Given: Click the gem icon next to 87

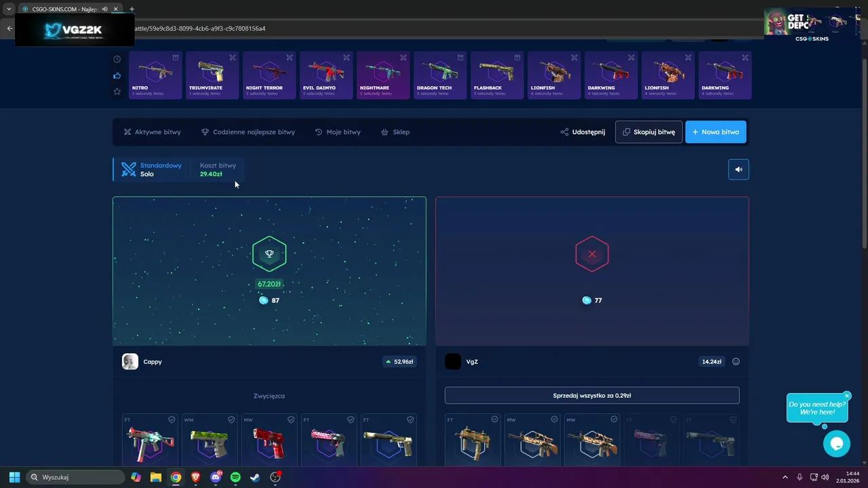Looking at the screenshot, I should [263, 300].
